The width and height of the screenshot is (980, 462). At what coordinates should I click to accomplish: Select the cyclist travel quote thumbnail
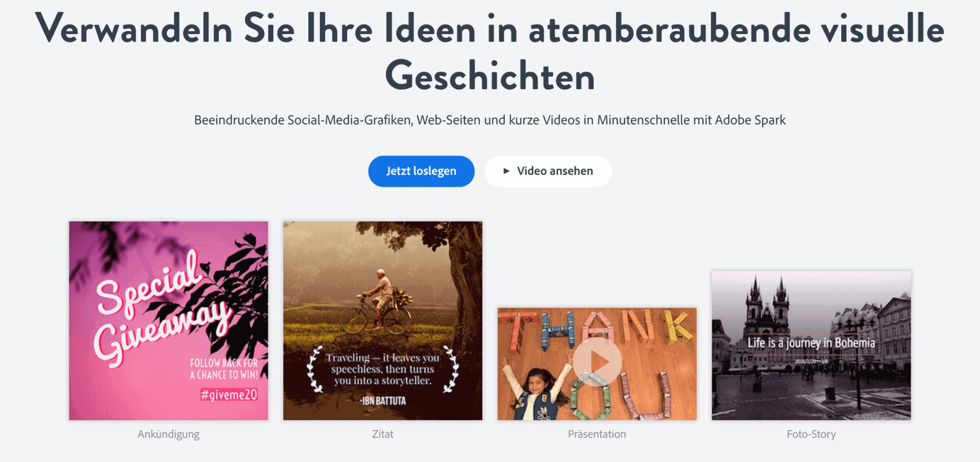pyautogui.click(x=382, y=320)
